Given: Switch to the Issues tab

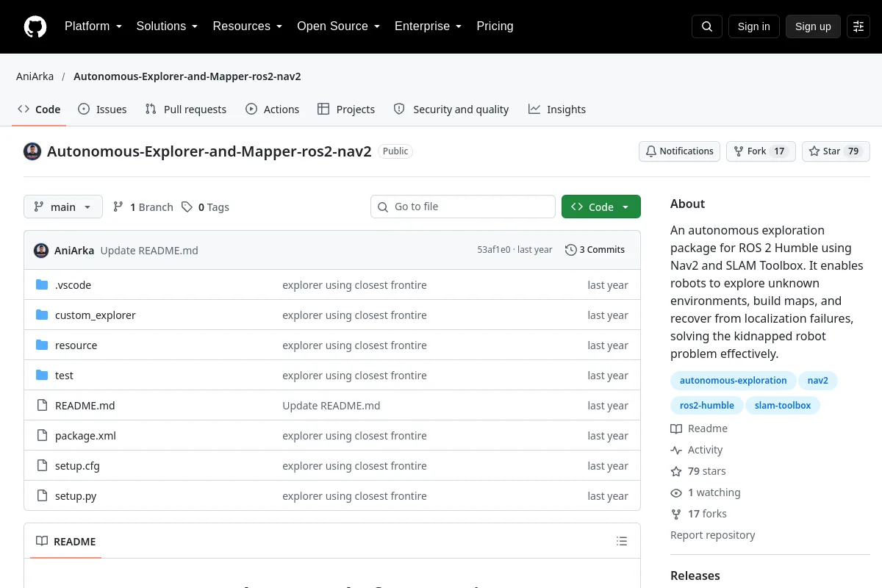Looking at the screenshot, I should pos(102,110).
